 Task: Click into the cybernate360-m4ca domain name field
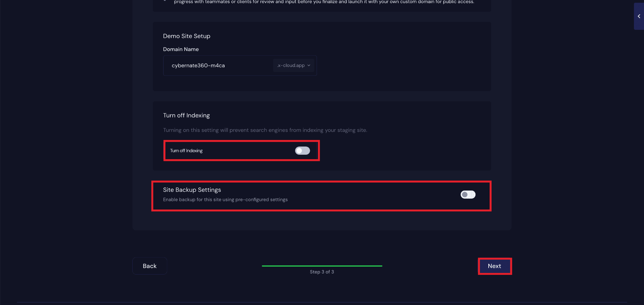pos(217,65)
